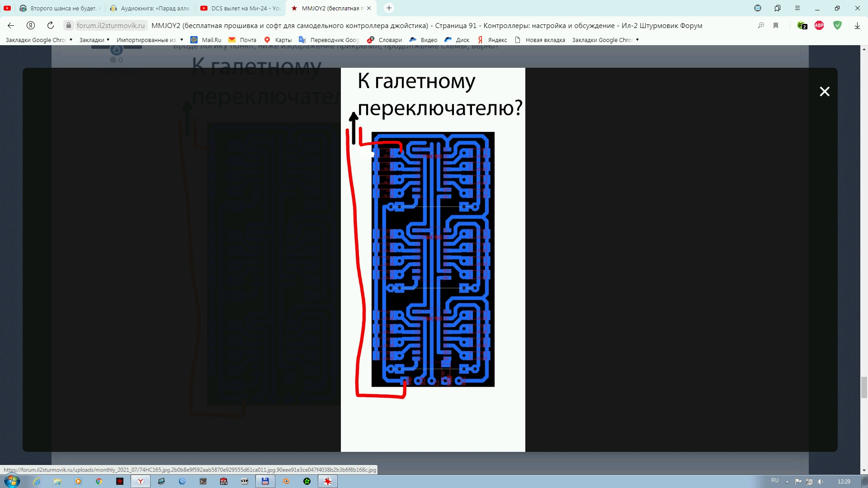Screen dimensions: 868x488
Task: Open the monitor-shaped taskbar app
Action: (161, 481)
